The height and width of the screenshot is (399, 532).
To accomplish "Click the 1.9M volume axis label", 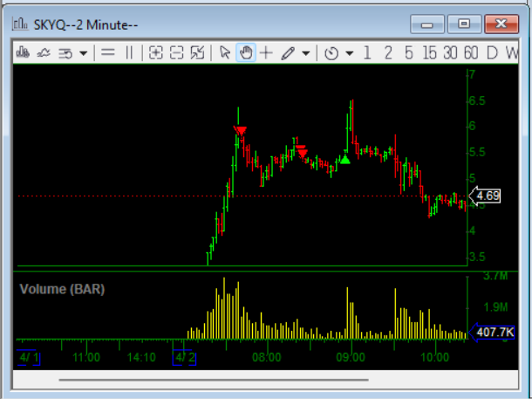I will pyautogui.click(x=495, y=307).
